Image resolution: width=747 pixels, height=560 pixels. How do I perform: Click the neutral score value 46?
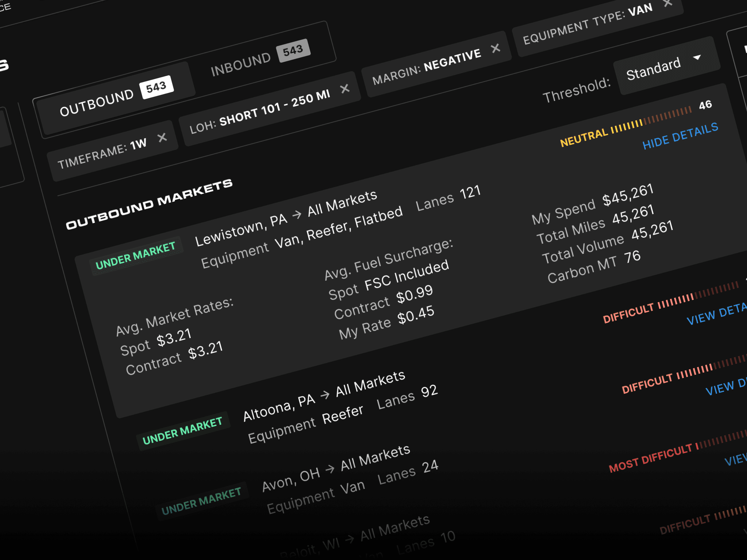pyautogui.click(x=705, y=105)
